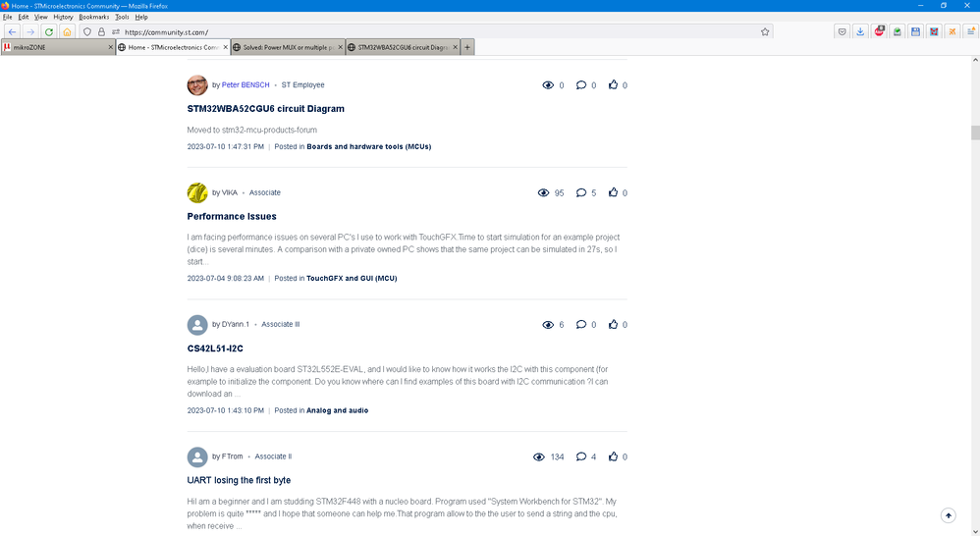
Task: Open the Performance Issues post
Action: click(x=231, y=216)
